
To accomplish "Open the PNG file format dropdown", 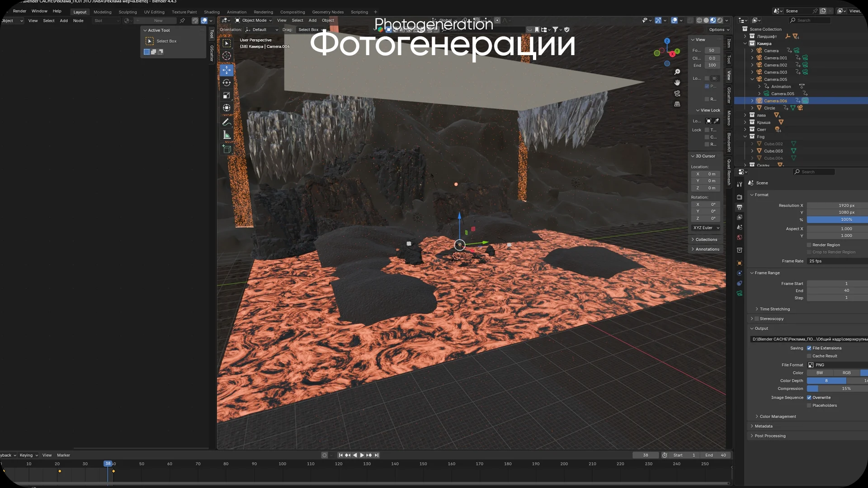I will point(837,365).
